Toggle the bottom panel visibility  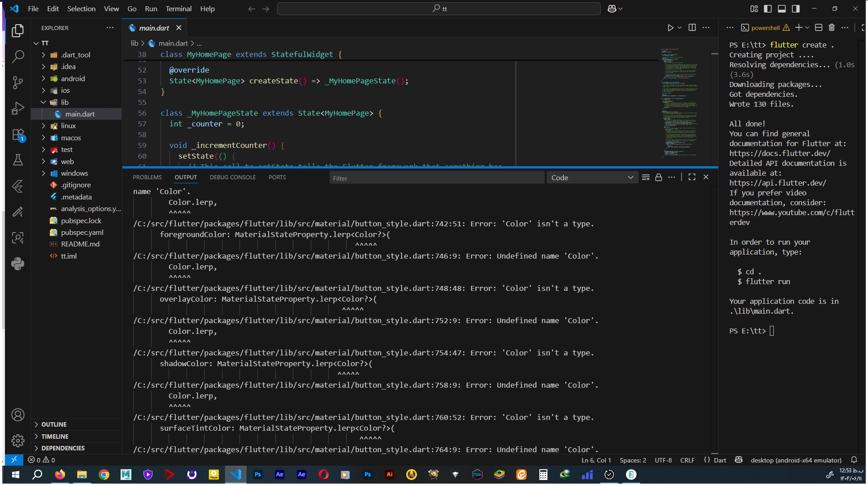(782, 9)
